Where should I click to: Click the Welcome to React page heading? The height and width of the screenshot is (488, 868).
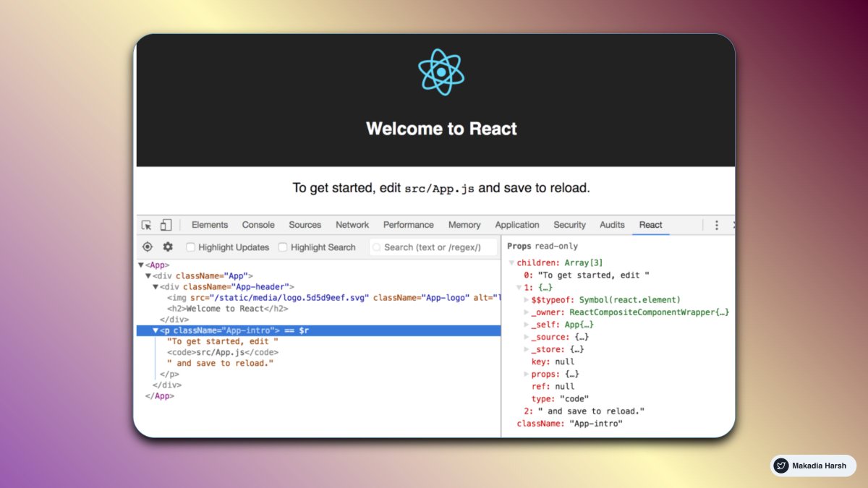(x=441, y=129)
